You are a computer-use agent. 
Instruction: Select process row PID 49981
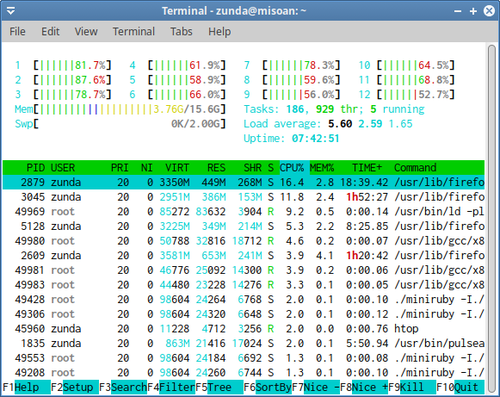243,270
